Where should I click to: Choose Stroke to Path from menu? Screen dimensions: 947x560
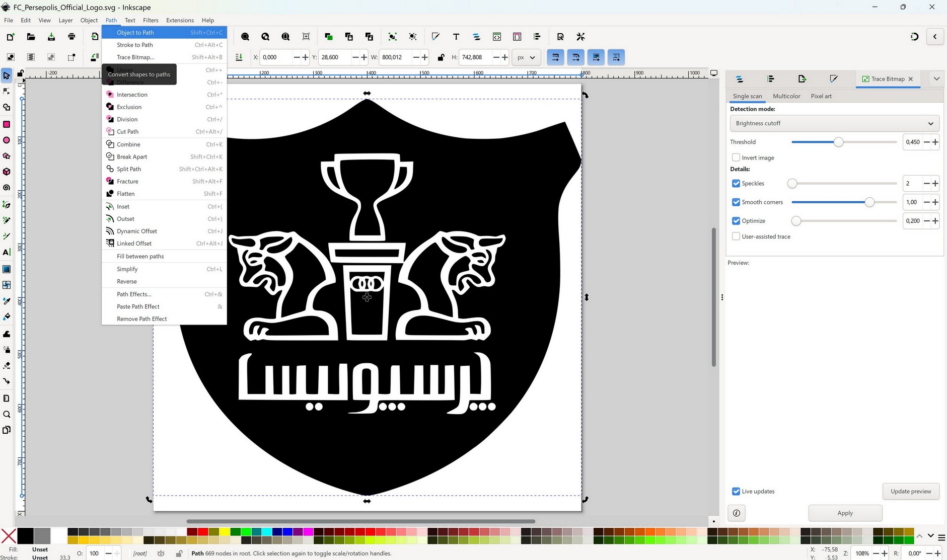pos(164,45)
